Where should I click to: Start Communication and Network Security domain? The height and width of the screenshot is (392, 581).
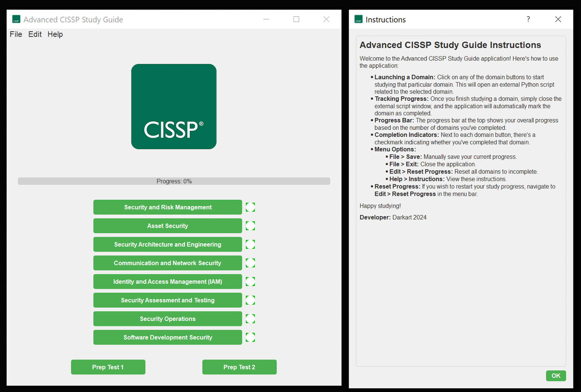[168, 263]
